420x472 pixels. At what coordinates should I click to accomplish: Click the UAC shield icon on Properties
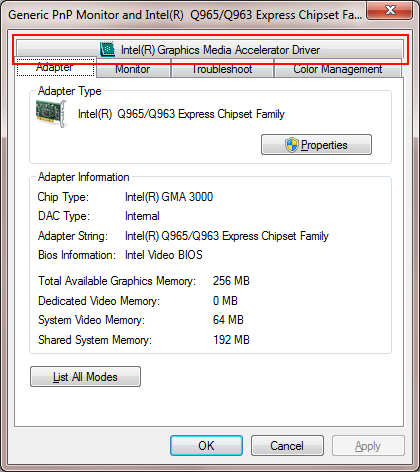(292, 145)
